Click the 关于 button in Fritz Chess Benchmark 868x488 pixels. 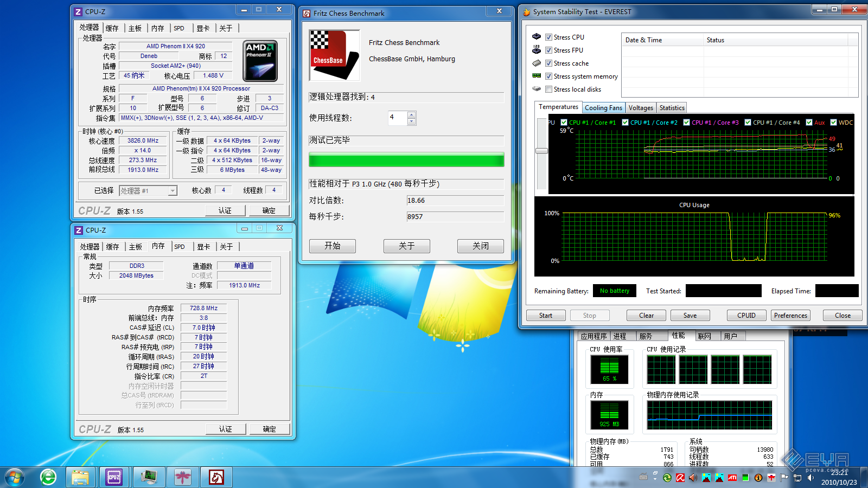pos(406,246)
